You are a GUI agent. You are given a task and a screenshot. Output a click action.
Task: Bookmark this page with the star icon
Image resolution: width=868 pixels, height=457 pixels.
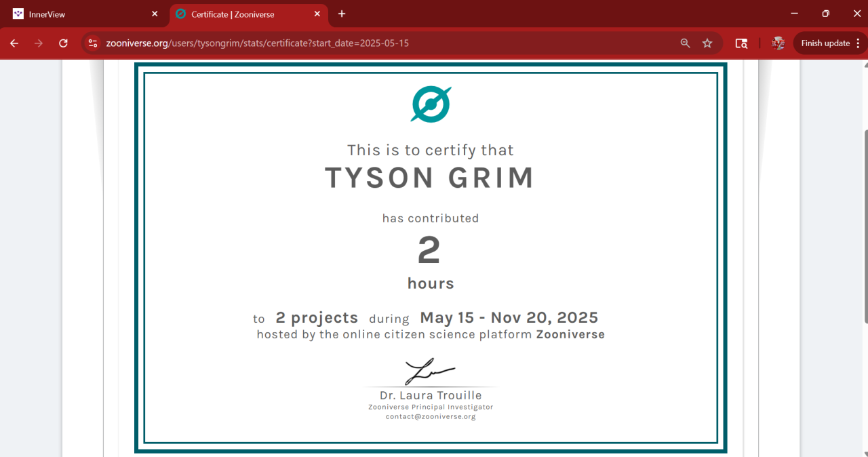pyautogui.click(x=707, y=43)
